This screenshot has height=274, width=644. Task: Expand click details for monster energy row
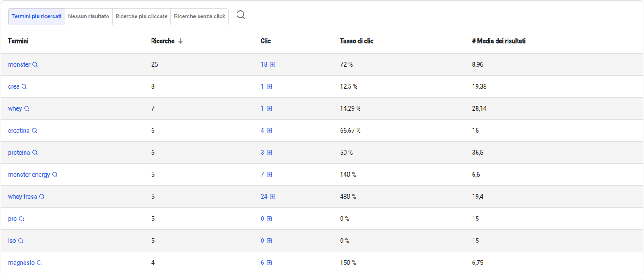(x=269, y=175)
